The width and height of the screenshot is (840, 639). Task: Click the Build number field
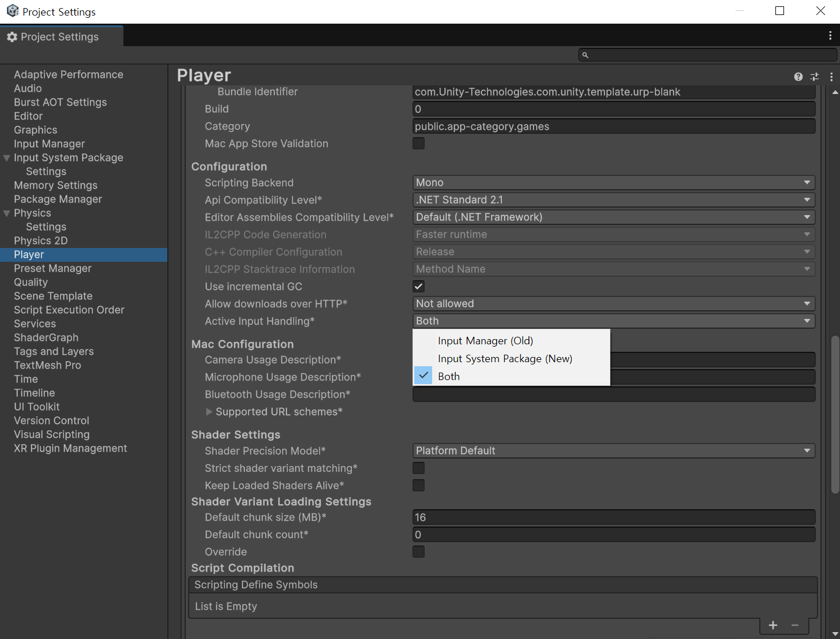[614, 109]
